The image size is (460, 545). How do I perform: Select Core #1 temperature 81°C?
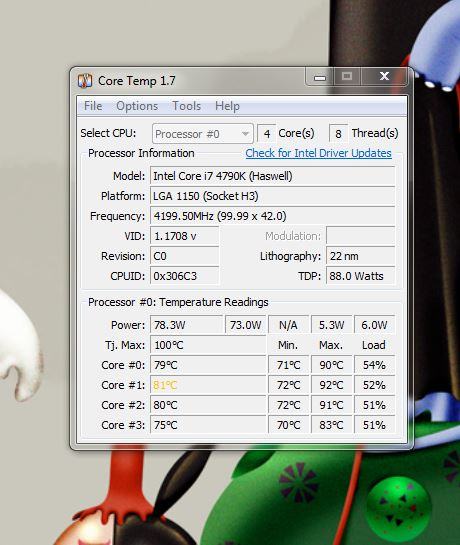point(208,385)
